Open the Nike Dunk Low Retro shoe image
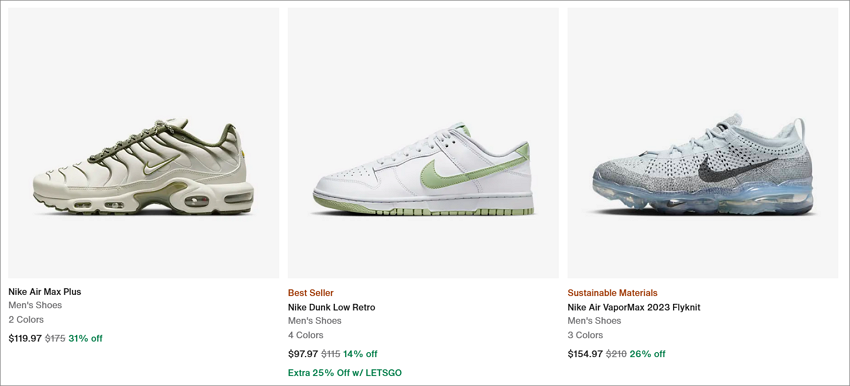Screen dimensions: 850x386 [423, 143]
